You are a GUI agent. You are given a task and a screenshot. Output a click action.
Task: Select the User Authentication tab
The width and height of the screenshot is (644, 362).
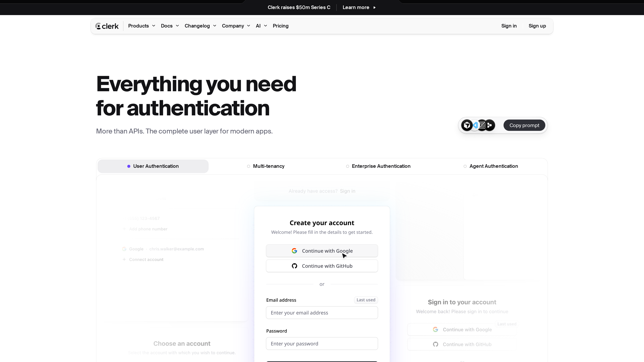(x=153, y=166)
